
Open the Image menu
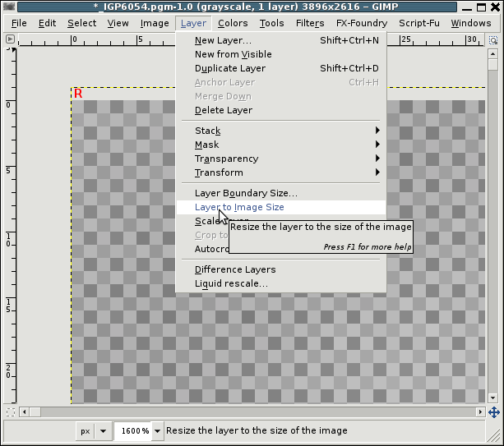[155, 23]
